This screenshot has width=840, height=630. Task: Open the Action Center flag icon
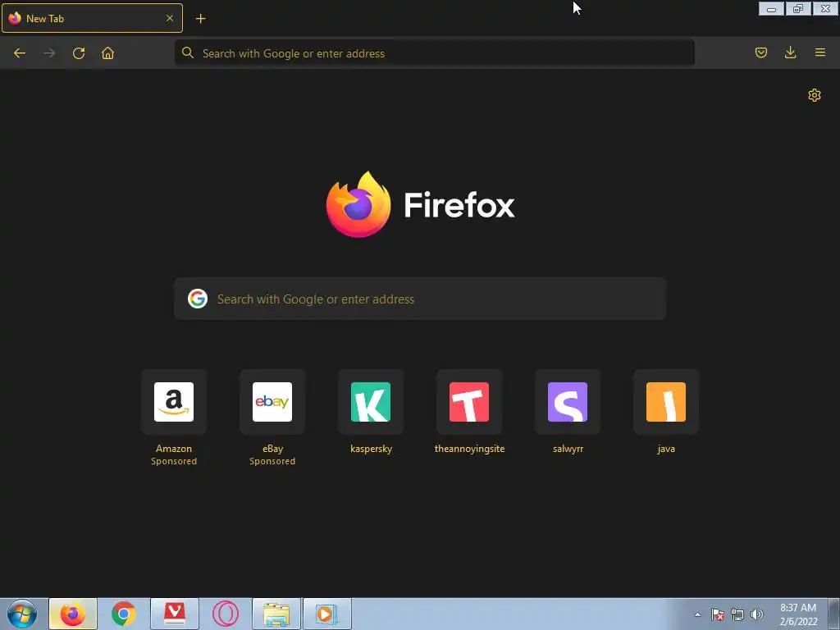coord(717,614)
